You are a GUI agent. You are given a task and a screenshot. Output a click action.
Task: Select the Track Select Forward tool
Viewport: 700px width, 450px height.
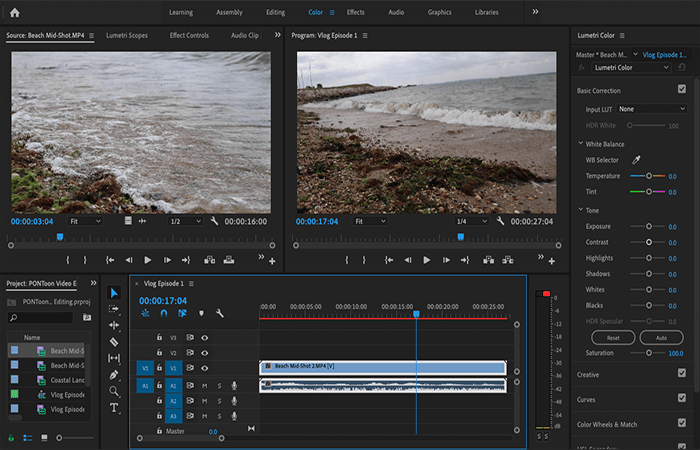[114, 309]
